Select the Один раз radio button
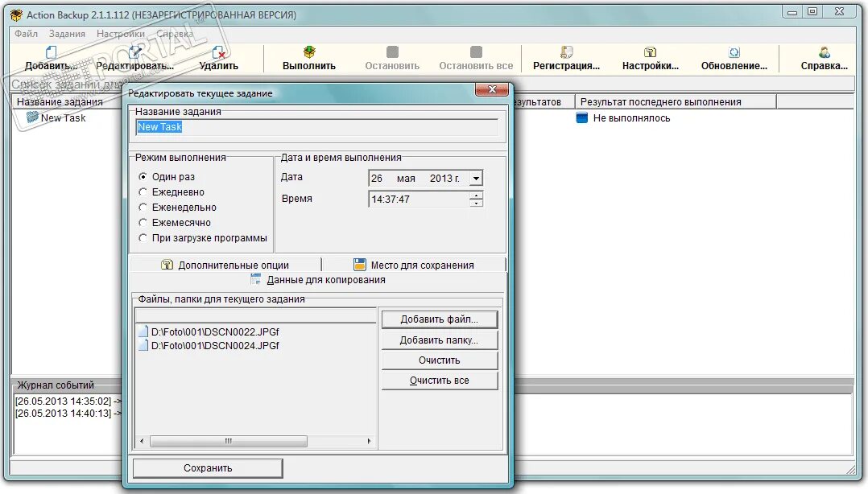 click(x=143, y=176)
